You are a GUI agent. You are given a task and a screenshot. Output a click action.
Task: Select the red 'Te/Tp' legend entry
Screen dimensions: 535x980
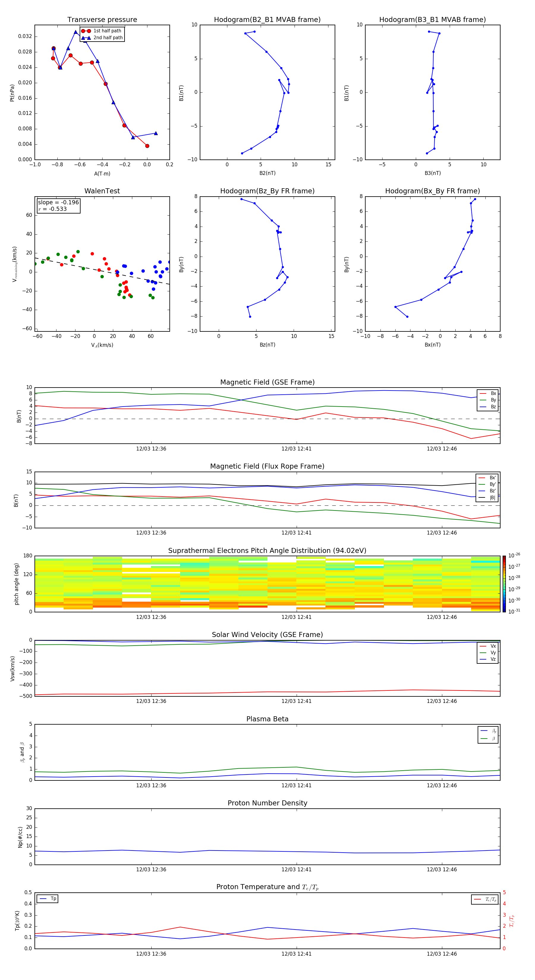[485, 899]
